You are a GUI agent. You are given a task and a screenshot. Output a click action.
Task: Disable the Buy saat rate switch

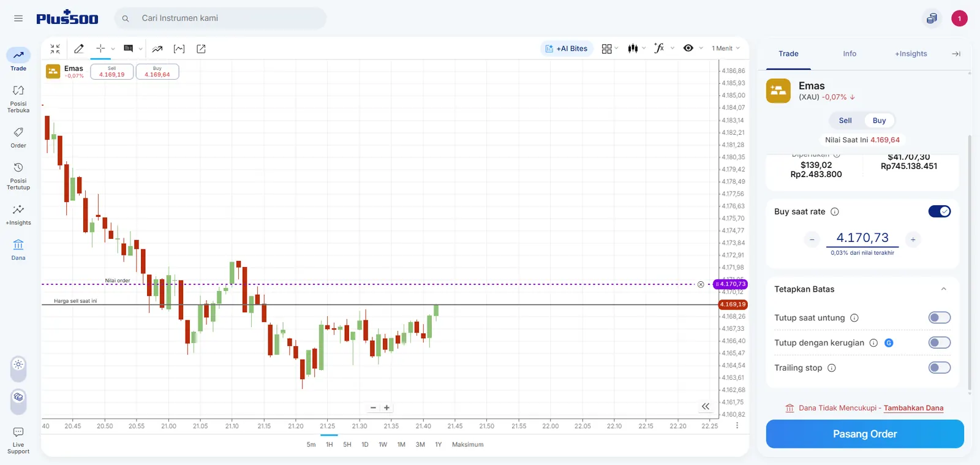(x=940, y=211)
